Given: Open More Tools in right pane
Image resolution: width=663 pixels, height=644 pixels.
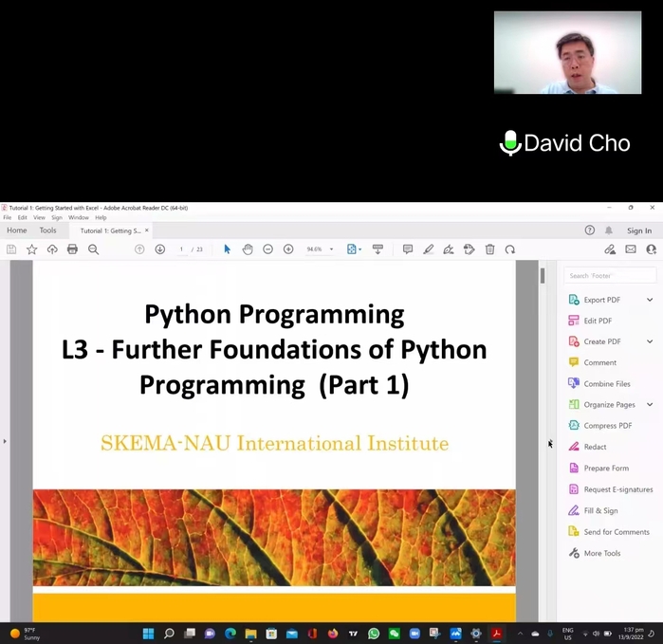Looking at the screenshot, I should pyautogui.click(x=601, y=553).
